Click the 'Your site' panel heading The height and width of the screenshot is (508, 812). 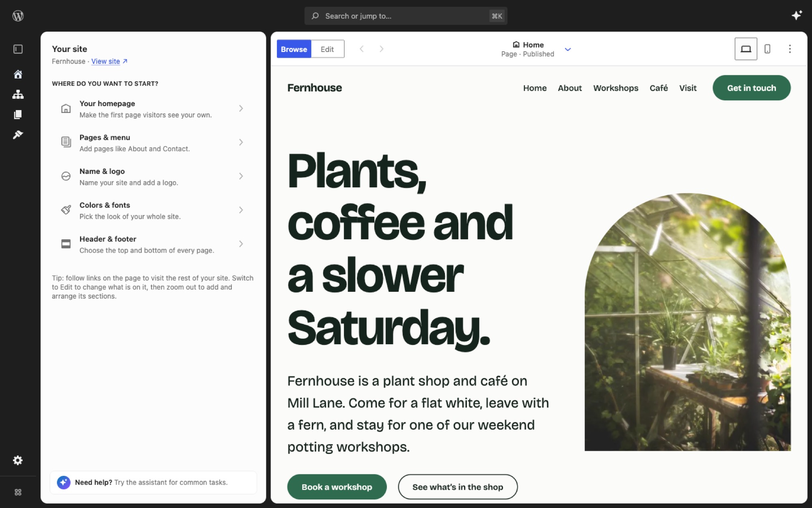point(69,49)
